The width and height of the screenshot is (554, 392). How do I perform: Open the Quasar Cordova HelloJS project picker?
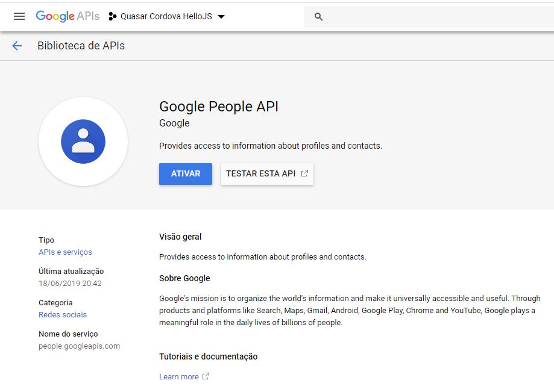click(x=166, y=16)
